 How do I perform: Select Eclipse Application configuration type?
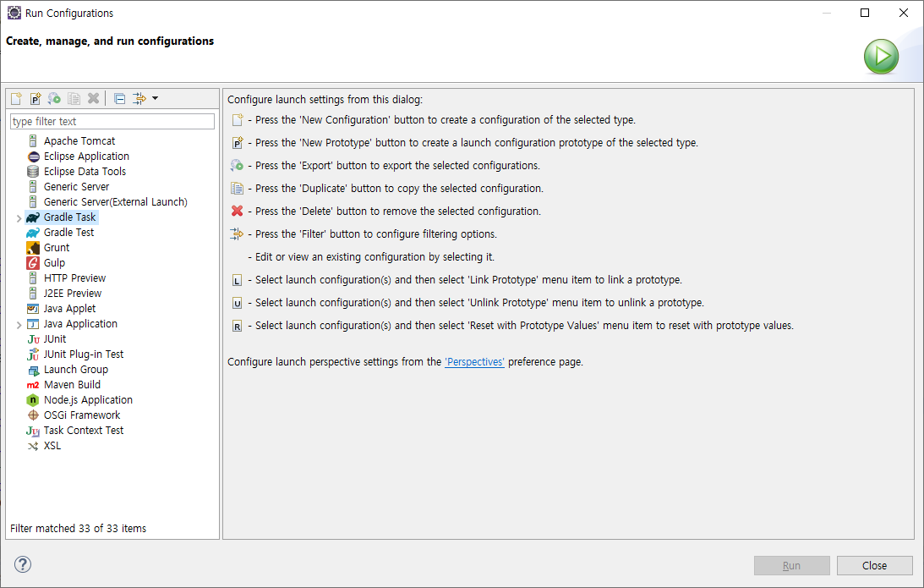tap(86, 157)
